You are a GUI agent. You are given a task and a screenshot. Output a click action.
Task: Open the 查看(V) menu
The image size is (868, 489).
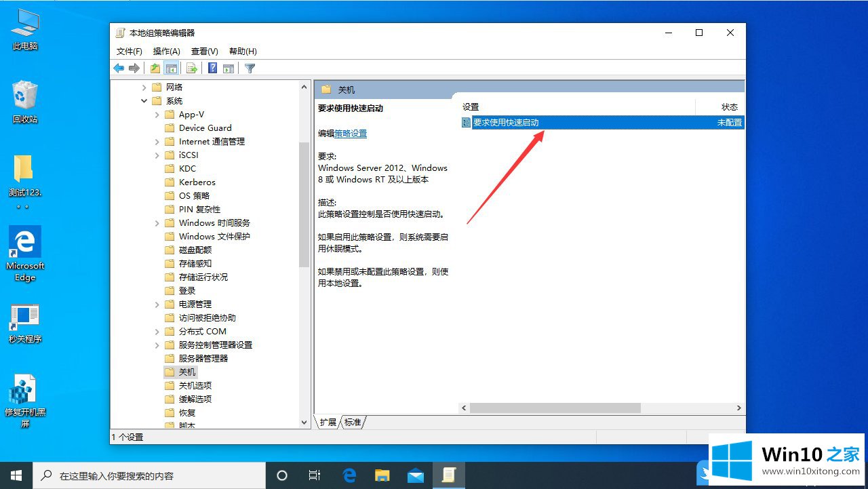click(204, 52)
